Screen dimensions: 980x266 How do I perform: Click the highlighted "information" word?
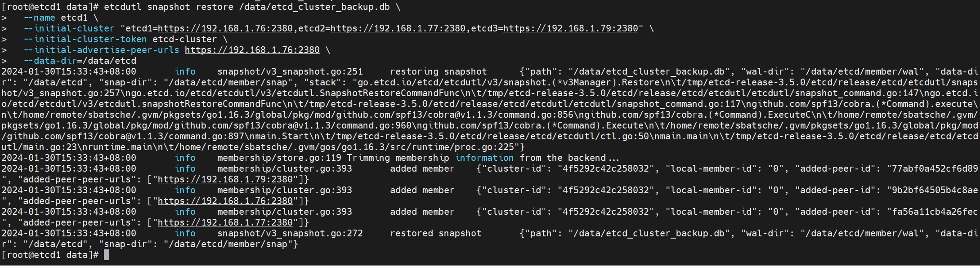pos(484,158)
